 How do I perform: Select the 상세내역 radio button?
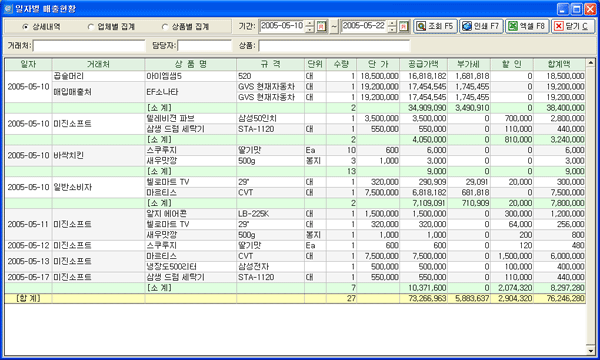point(25,27)
